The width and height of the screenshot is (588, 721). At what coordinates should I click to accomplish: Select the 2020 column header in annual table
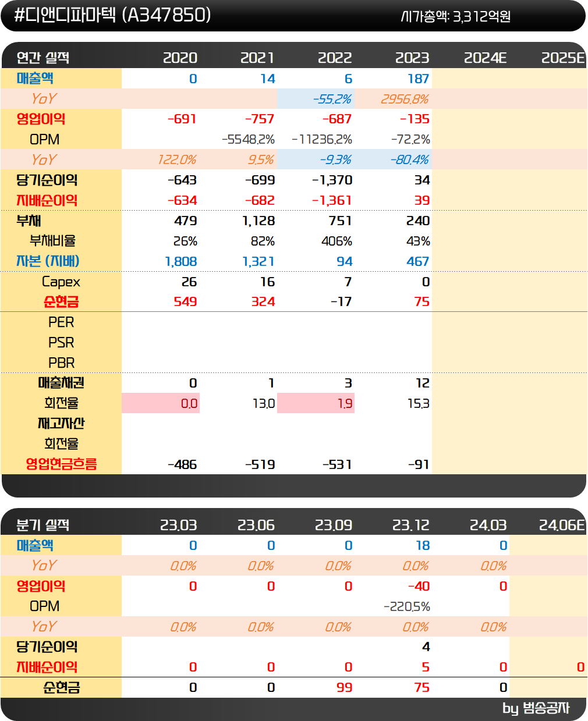point(180,58)
